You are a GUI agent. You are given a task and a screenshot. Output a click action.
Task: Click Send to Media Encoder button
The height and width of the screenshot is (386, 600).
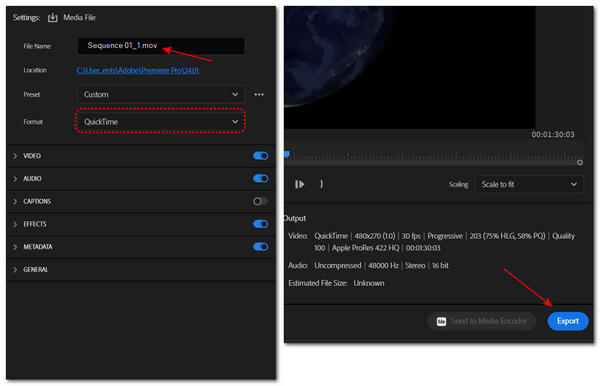482,321
